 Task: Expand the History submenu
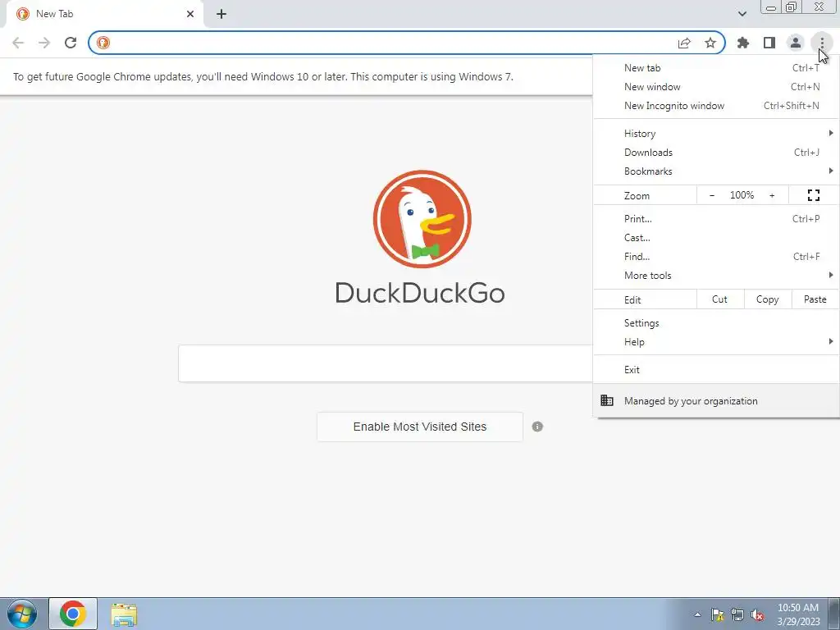[x=716, y=134]
